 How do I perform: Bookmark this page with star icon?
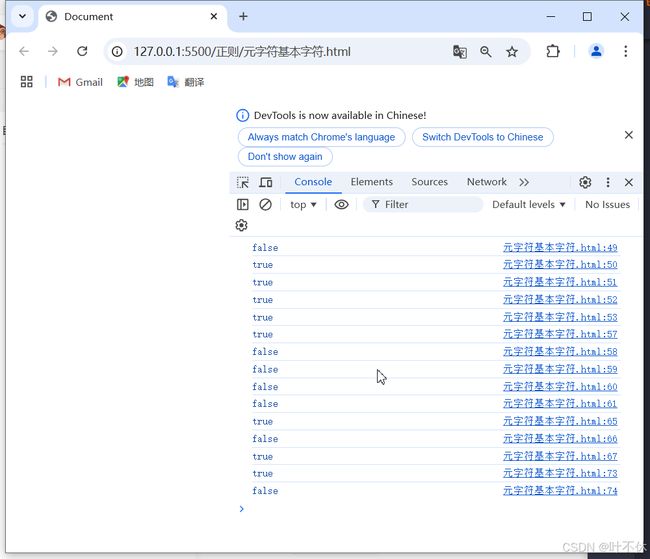coord(512,52)
